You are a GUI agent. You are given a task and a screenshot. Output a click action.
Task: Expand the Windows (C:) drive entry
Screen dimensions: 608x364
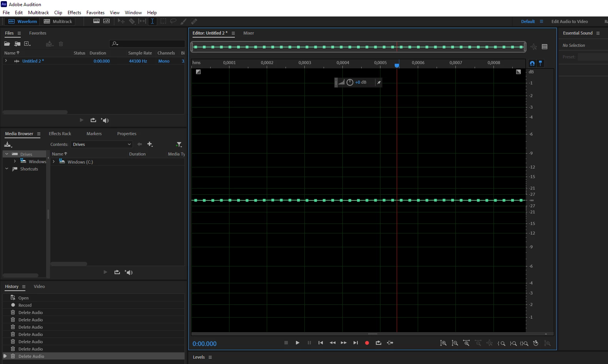click(x=54, y=162)
